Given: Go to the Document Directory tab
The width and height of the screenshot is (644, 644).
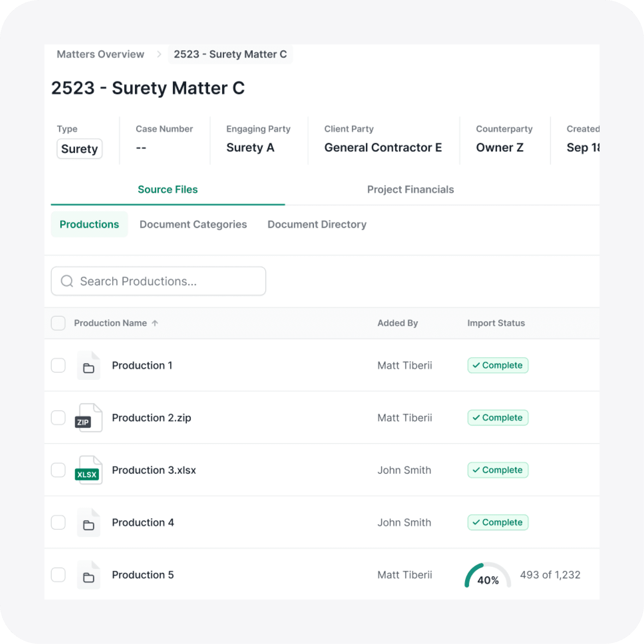Looking at the screenshot, I should tap(317, 224).
